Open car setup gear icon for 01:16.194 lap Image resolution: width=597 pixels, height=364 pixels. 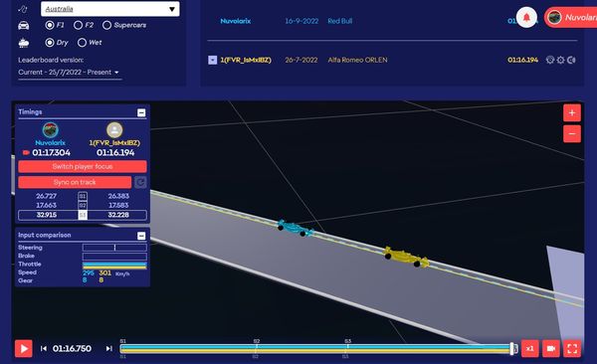pos(560,60)
